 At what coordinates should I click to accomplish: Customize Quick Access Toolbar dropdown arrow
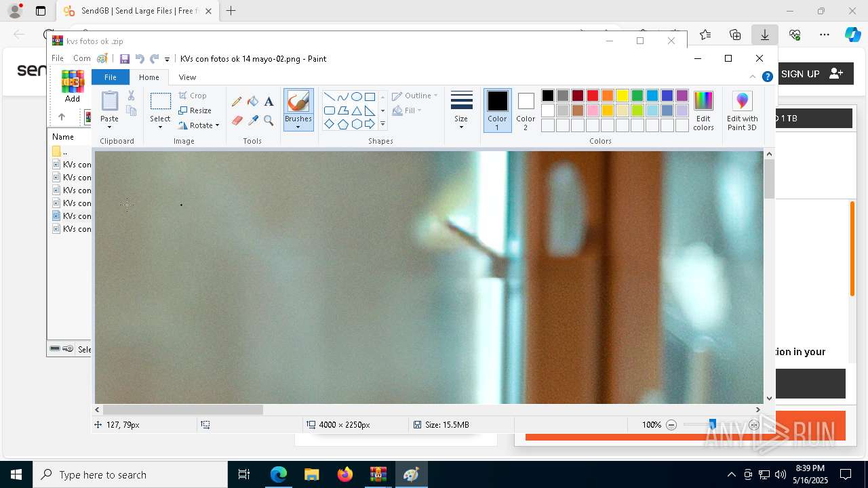click(x=167, y=60)
